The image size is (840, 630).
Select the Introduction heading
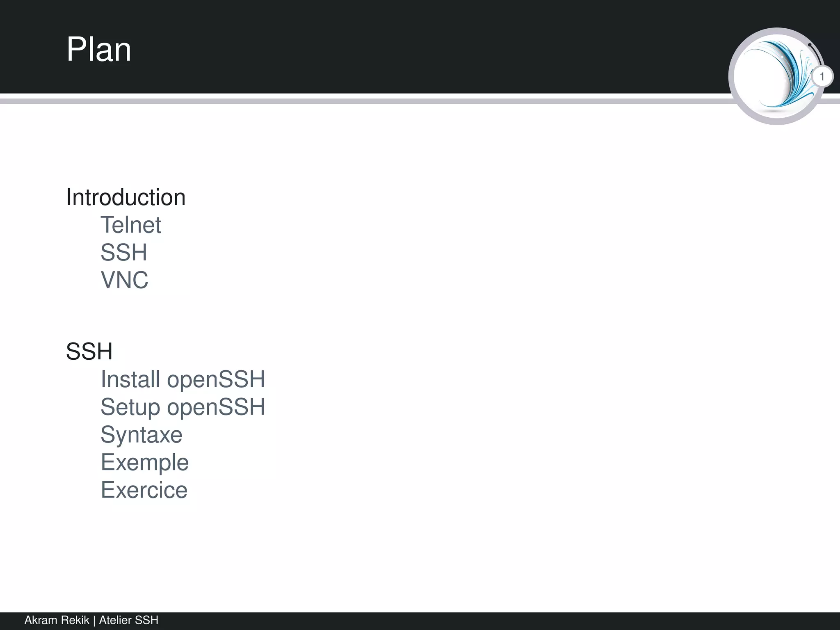[x=126, y=197]
